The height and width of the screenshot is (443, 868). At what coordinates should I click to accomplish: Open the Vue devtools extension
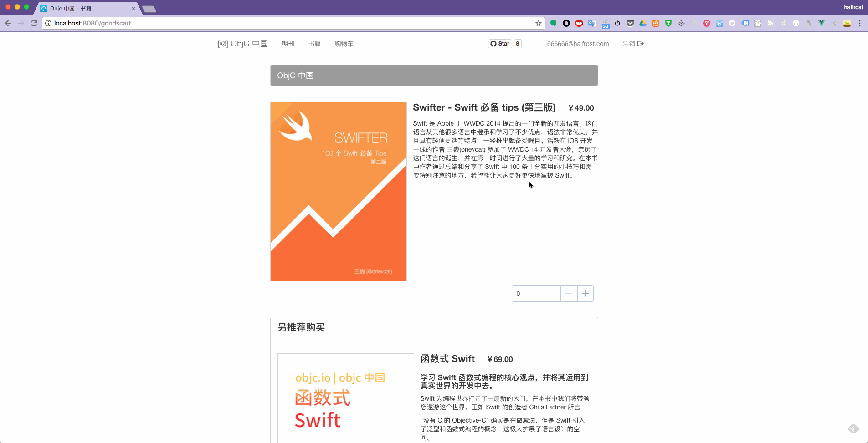pyautogui.click(x=822, y=23)
